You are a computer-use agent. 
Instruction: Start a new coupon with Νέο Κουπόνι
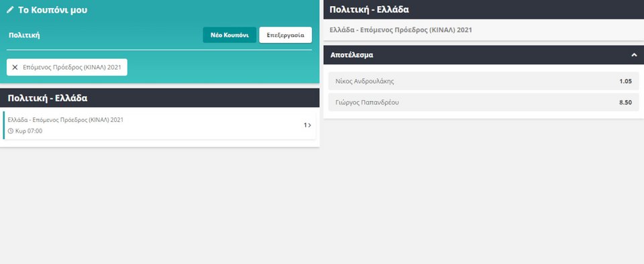229,35
